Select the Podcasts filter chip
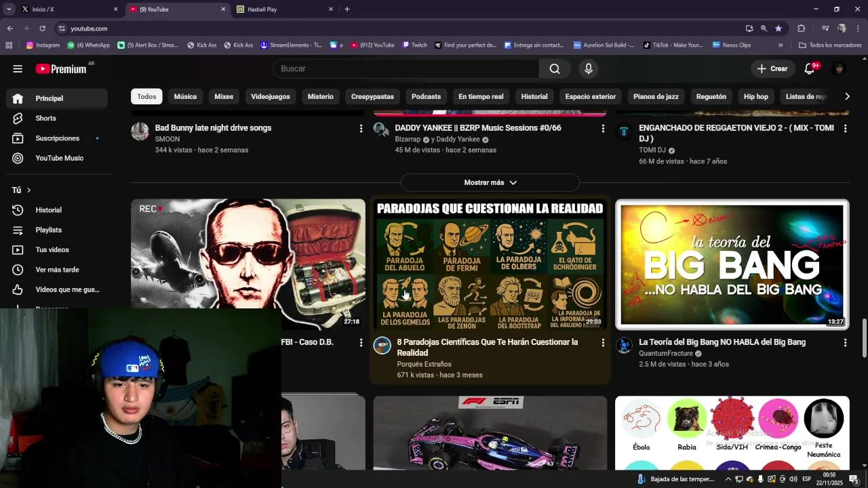 coord(426,96)
